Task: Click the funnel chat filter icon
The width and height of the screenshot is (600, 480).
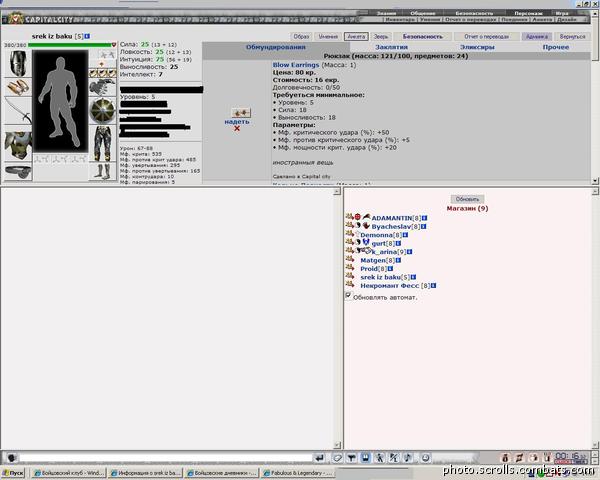Action: point(351,457)
